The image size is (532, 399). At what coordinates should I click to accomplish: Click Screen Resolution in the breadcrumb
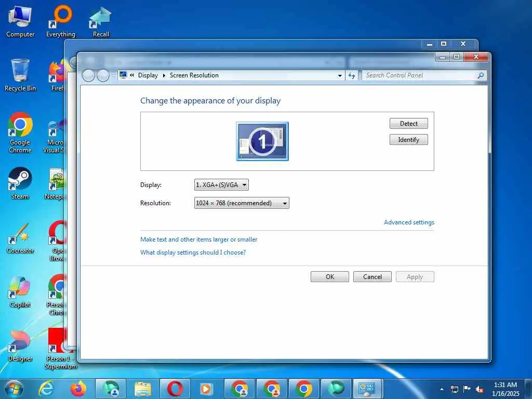pos(194,75)
